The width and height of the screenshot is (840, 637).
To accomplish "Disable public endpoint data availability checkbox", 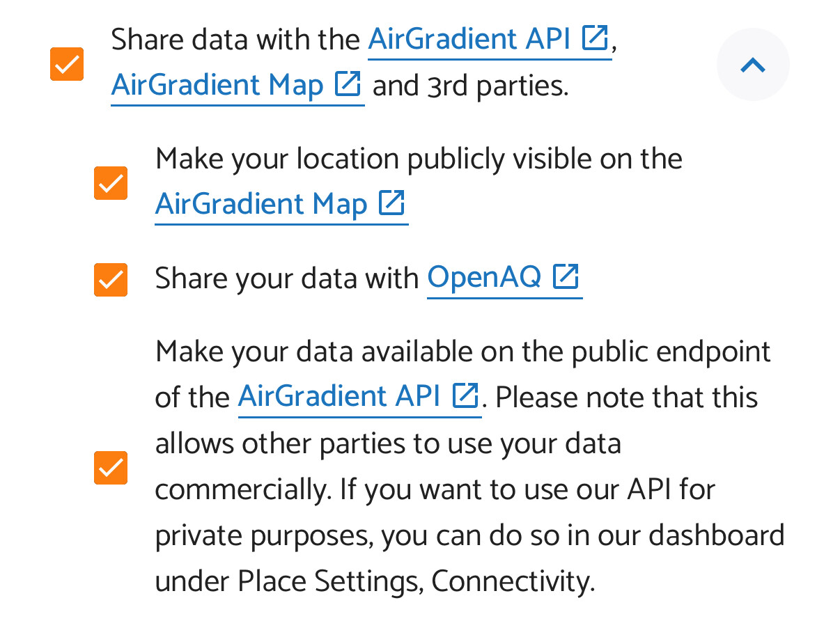I will click(x=111, y=468).
